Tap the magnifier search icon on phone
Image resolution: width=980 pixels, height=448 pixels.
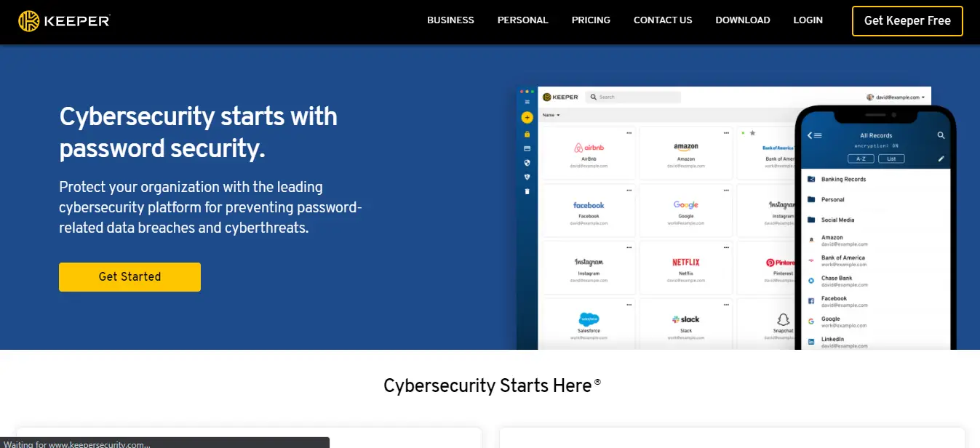pos(941,135)
